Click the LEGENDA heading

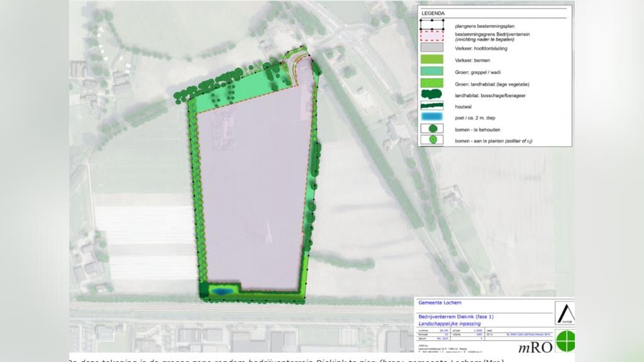(x=433, y=13)
